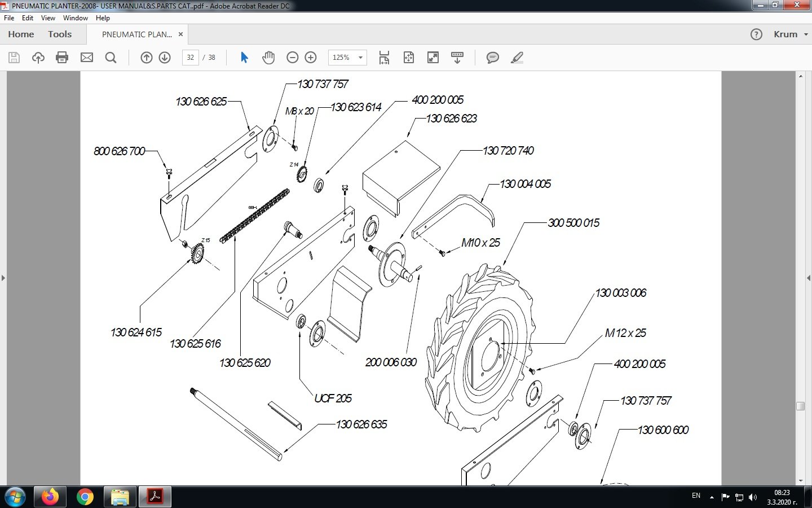Zoom out with the minus button

pyautogui.click(x=292, y=58)
